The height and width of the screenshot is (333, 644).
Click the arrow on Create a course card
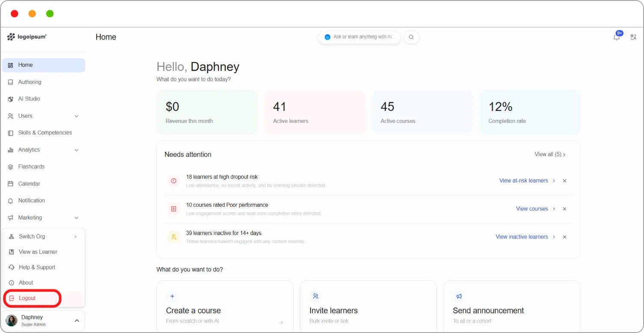pos(281,322)
